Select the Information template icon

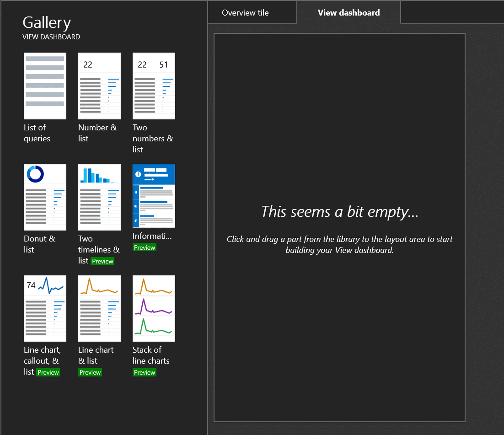click(x=154, y=196)
